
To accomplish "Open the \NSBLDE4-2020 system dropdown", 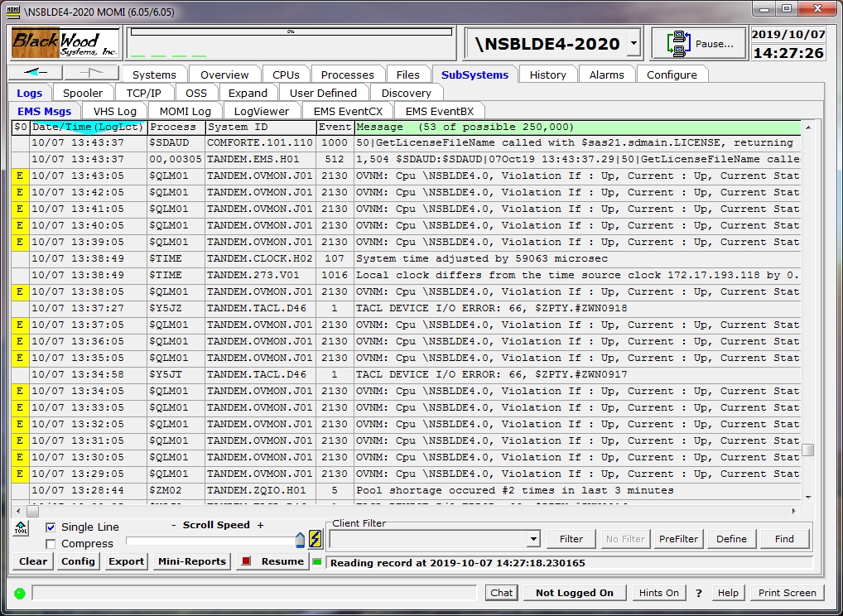I will 633,43.
